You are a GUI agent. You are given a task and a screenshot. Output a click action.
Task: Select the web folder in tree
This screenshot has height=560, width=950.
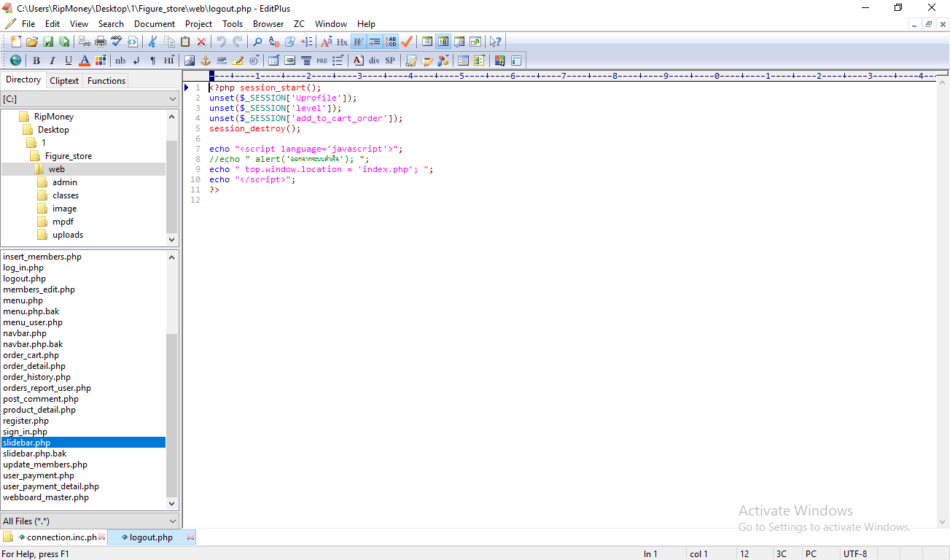56,169
